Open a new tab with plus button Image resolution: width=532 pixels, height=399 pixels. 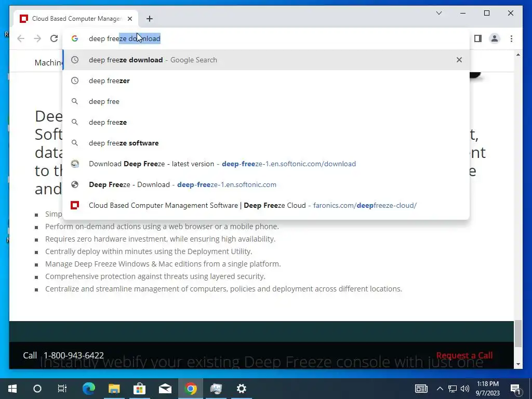click(150, 19)
